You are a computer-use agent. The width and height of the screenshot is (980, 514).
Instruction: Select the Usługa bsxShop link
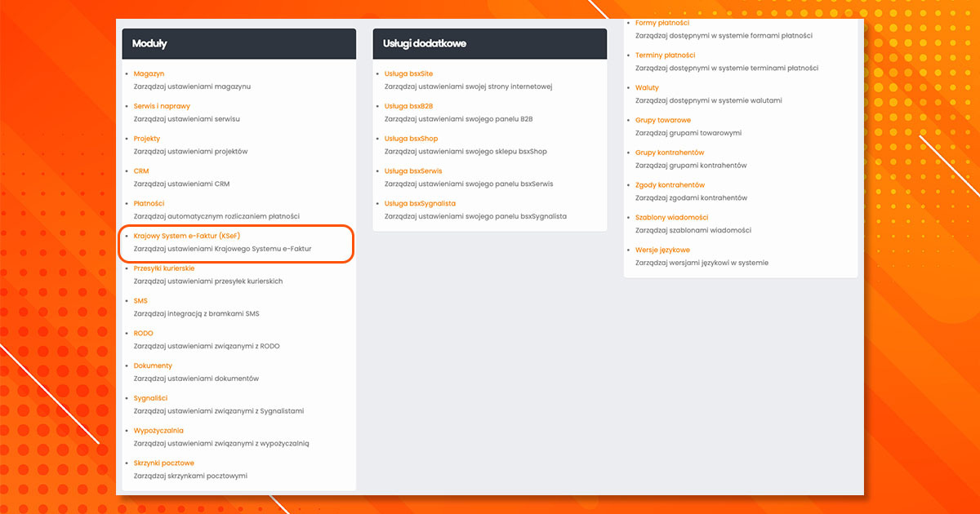coord(411,139)
